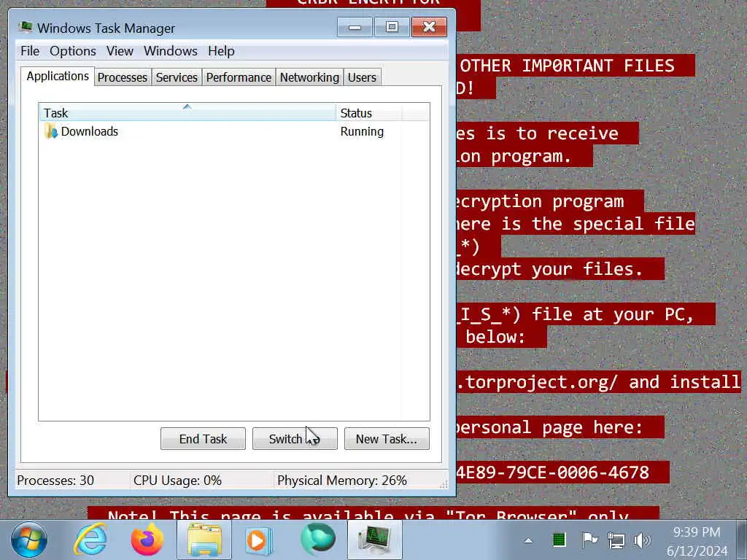Close the Task Manager window
The image size is (747, 560).
429,27
